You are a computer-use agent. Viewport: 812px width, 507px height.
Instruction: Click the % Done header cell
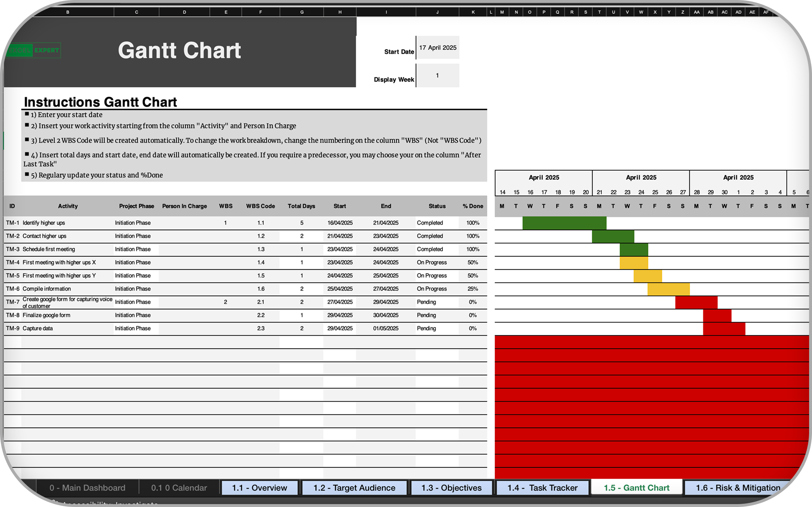click(472, 206)
